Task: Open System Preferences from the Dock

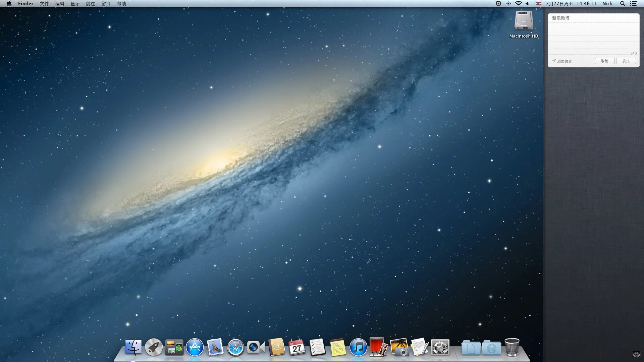Action: 440,348
